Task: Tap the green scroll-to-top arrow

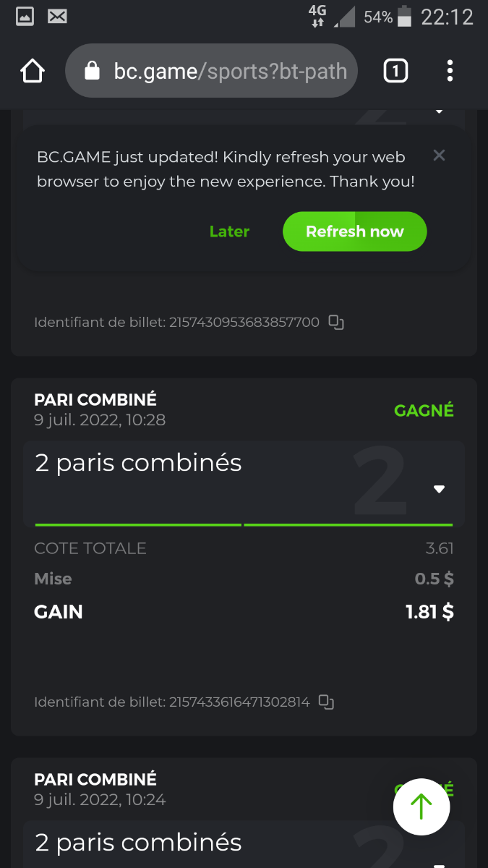Action: pos(421,807)
